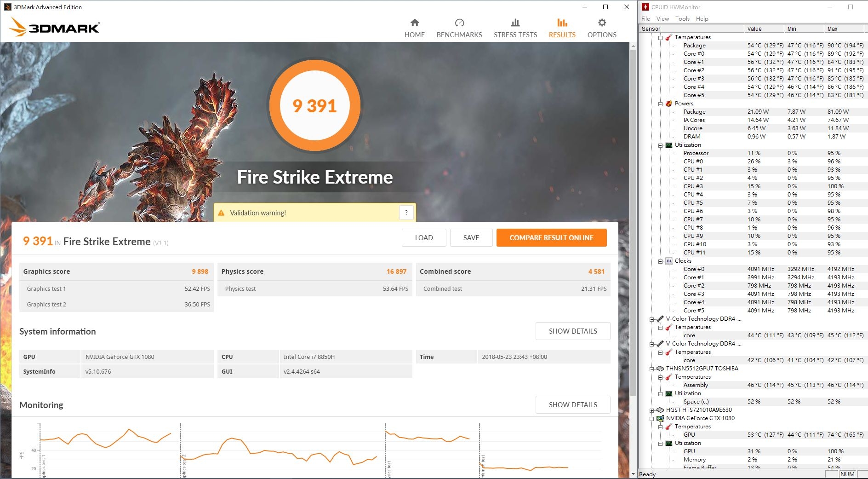Click the Combined score value 4 581
The image size is (868, 479).
pyautogui.click(x=596, y=271)
